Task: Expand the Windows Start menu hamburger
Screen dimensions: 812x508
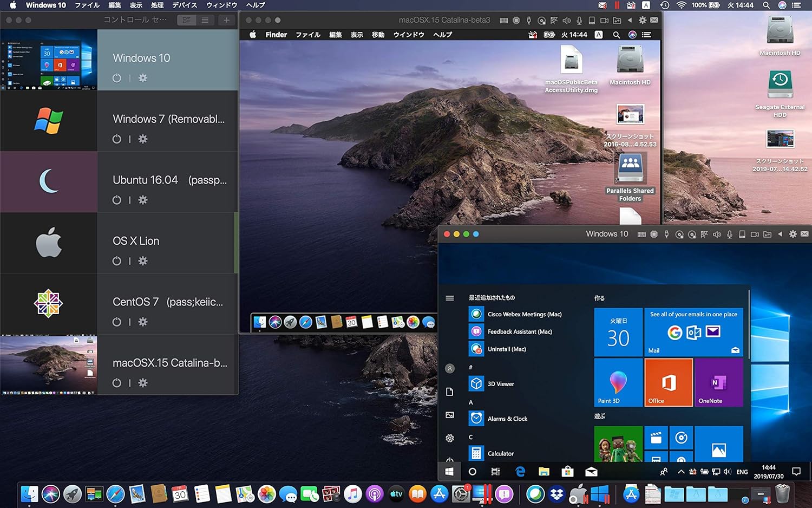Action: point(449,298)
